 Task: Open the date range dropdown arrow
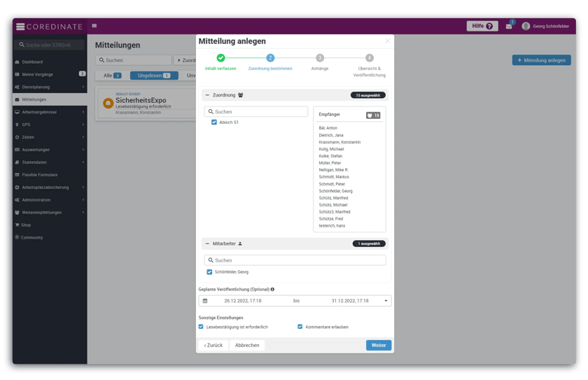click(x=386, y=301)
